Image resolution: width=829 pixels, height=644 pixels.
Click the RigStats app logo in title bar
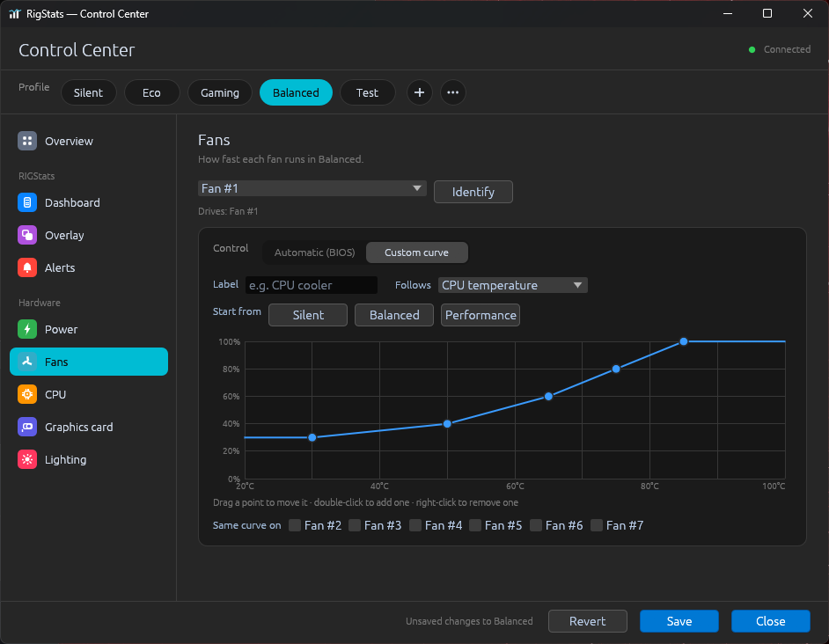pos(15,14)
